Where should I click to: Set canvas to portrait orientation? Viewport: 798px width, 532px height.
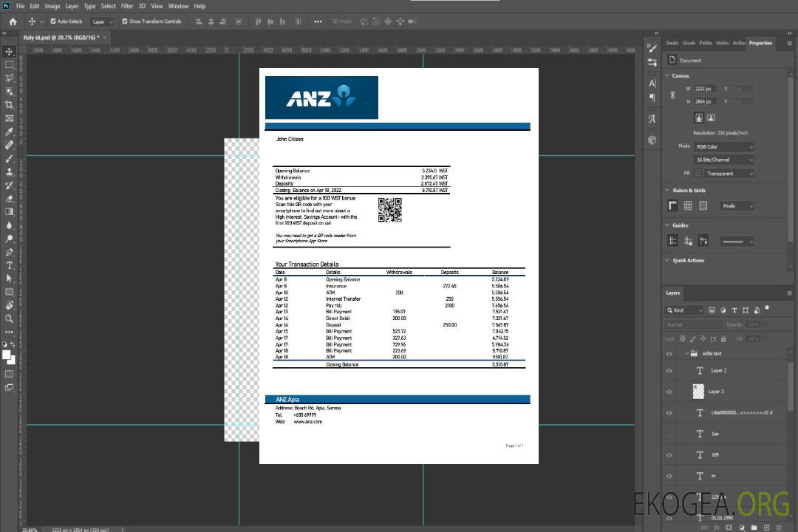(x=699, y=117)
